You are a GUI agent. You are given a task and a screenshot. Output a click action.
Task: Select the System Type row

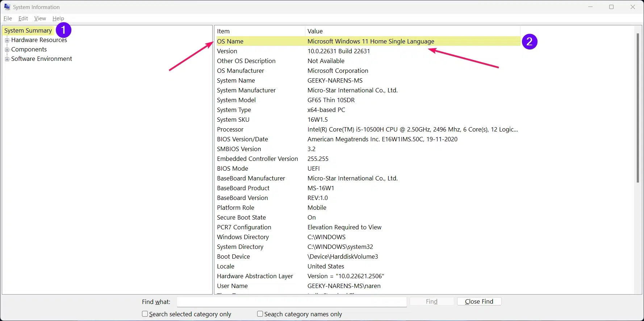368,110
